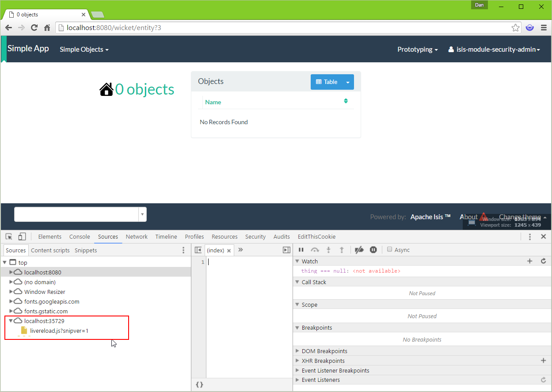This screenshot has width=552, height=392.
Task: Select the livereload.js?snipver=1 file
Action: pyautogui.click(x=59, y=331)
